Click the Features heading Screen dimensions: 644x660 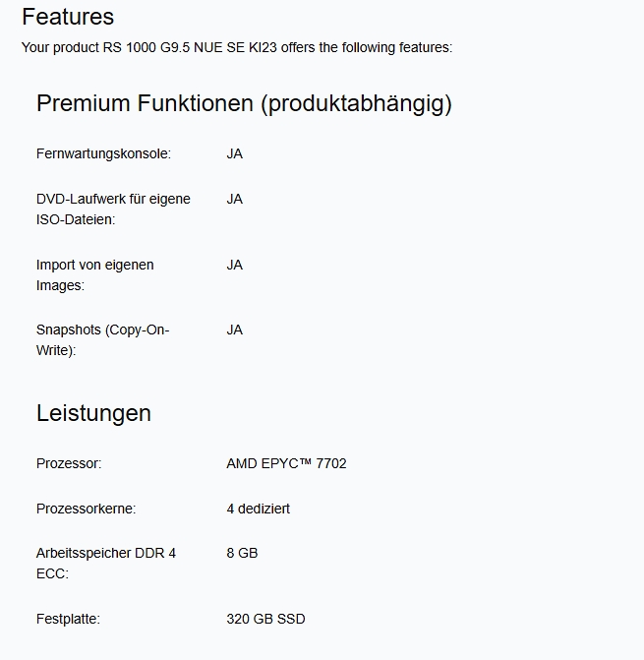coord(68,18)
